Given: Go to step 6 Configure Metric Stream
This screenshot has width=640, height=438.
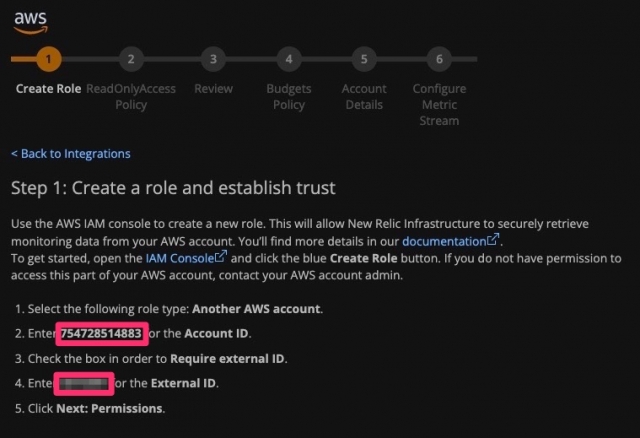Looking at the screenshot, I should [x=439, y=59].
